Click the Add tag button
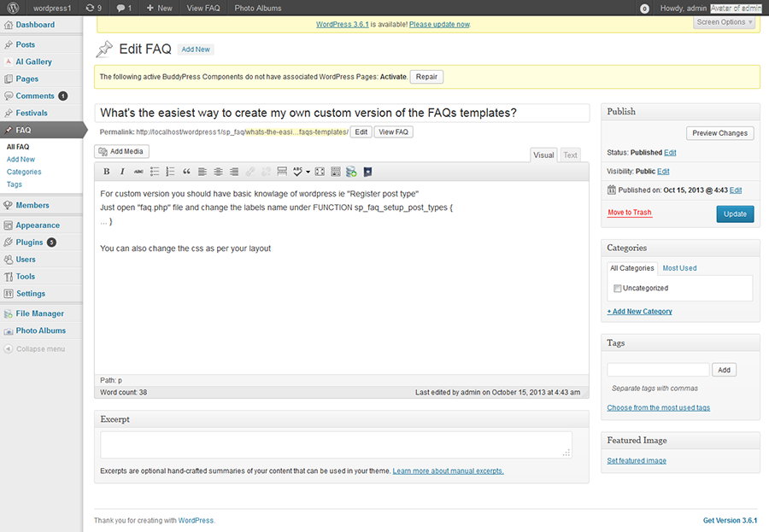 (724, 371)
